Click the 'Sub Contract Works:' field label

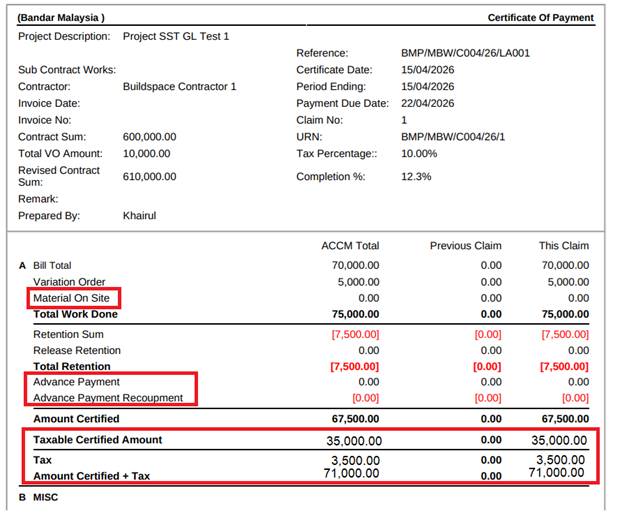tap(67, 70)
